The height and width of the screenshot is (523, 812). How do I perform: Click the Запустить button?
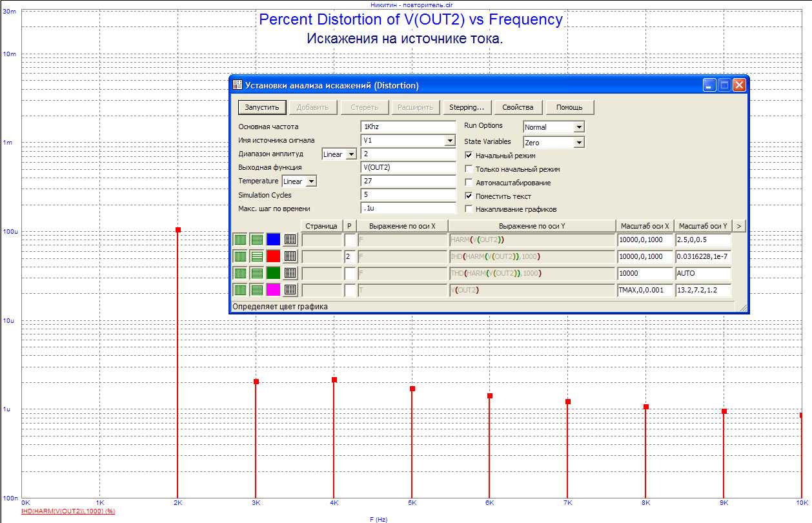point(261,107)
